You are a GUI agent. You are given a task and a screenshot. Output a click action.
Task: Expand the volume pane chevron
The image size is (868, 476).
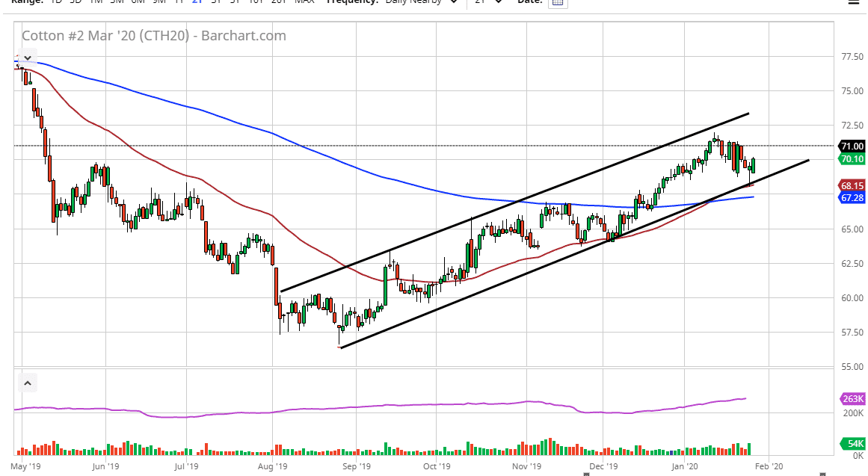[27, 383]
